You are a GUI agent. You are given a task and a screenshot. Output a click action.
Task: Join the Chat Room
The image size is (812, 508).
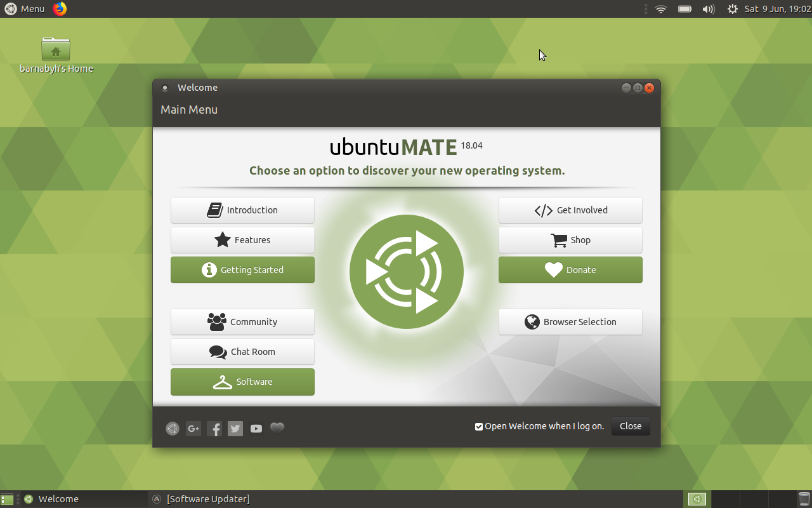click(x=242, y=352)
